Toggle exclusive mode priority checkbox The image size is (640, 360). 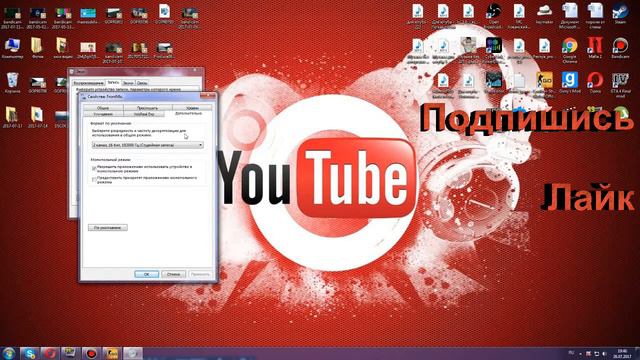[x=94, y=179]
